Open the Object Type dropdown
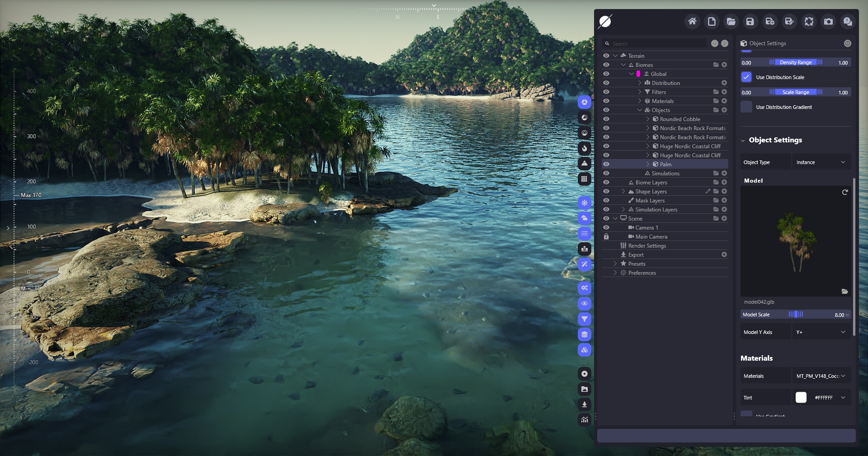Image resolution: width=868 pixels, height=456 pixels. coord(821,162)
